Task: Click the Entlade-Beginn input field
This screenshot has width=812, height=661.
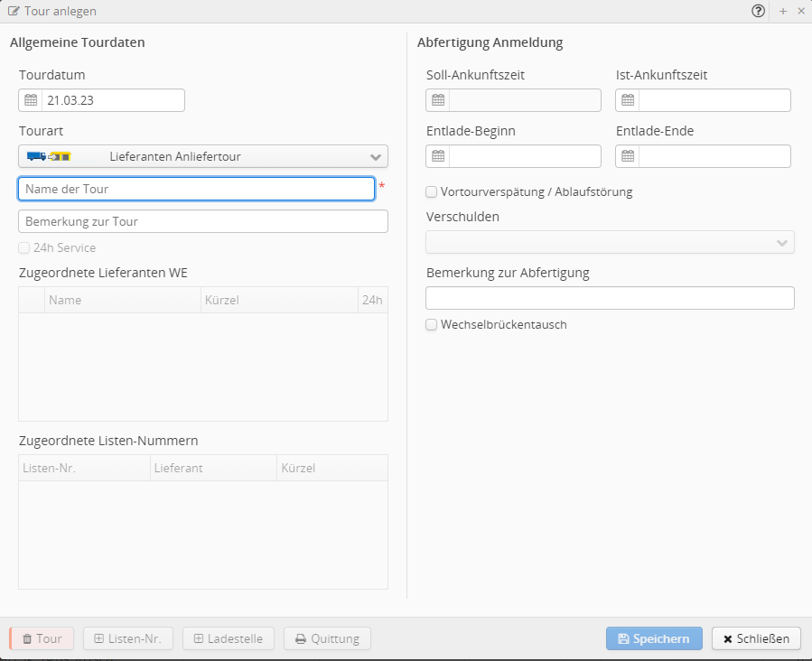Action: (x=525, y=156)
